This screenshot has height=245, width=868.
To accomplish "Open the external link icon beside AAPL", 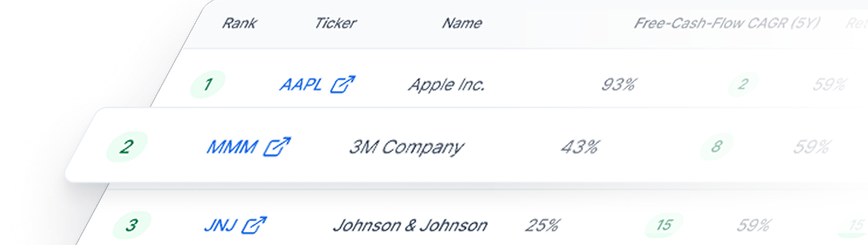I will pos(343,84).
